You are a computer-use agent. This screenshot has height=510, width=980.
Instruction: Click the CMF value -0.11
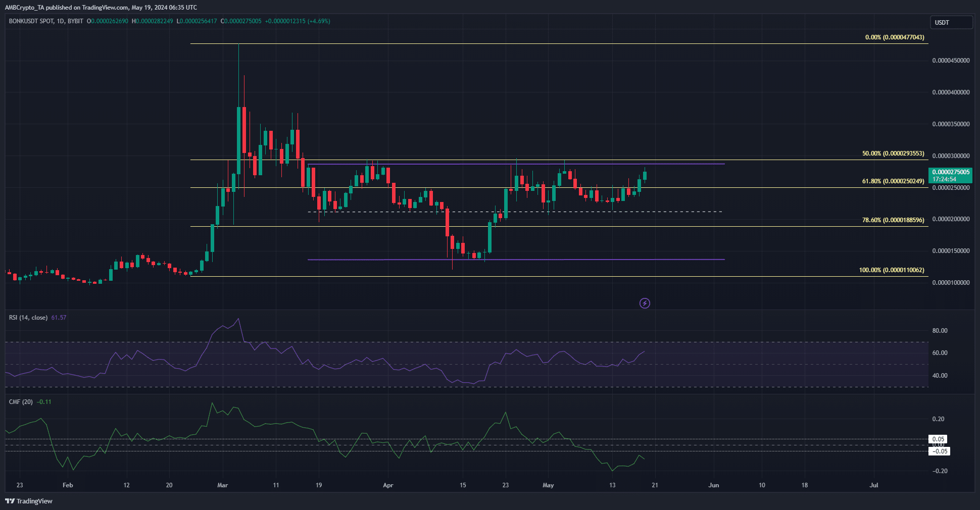pyautogui.click(x=44, y=402)
